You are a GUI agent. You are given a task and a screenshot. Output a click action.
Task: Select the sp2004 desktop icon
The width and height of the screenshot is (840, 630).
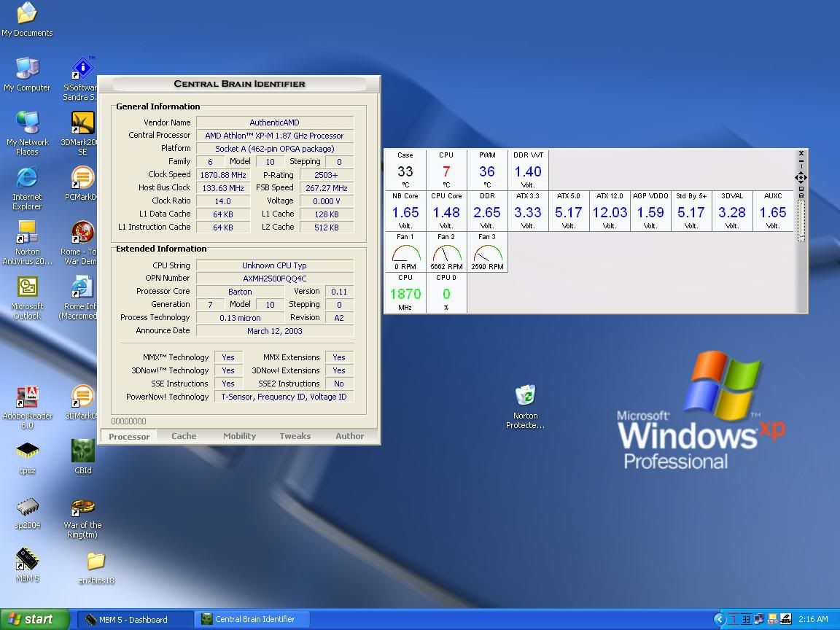27,507
